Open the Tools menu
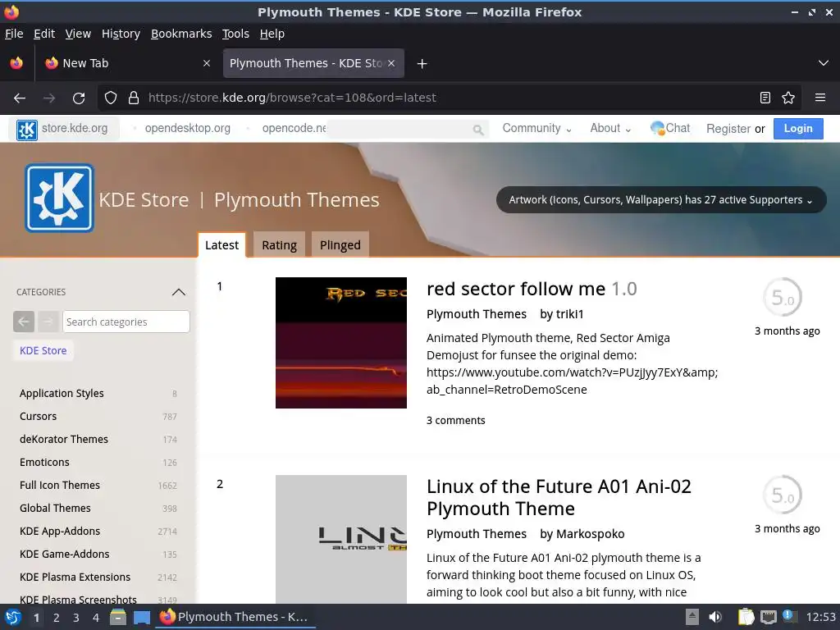 point(235,34)
